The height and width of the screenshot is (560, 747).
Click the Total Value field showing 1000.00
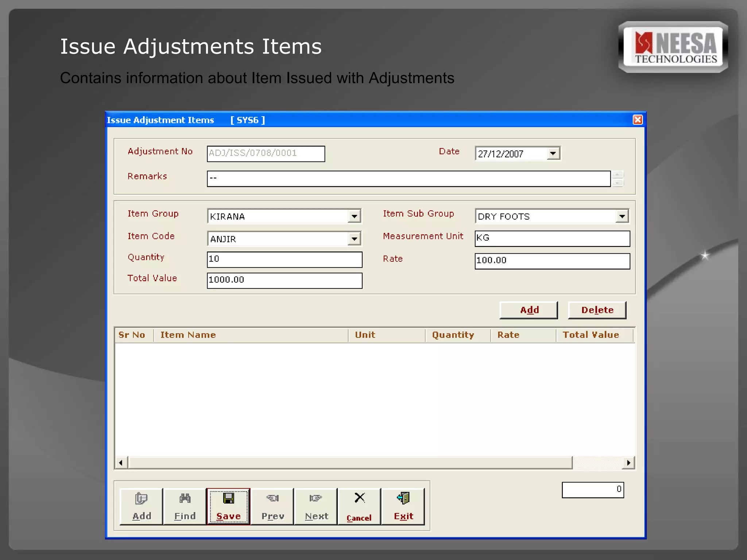click(285, 280)
